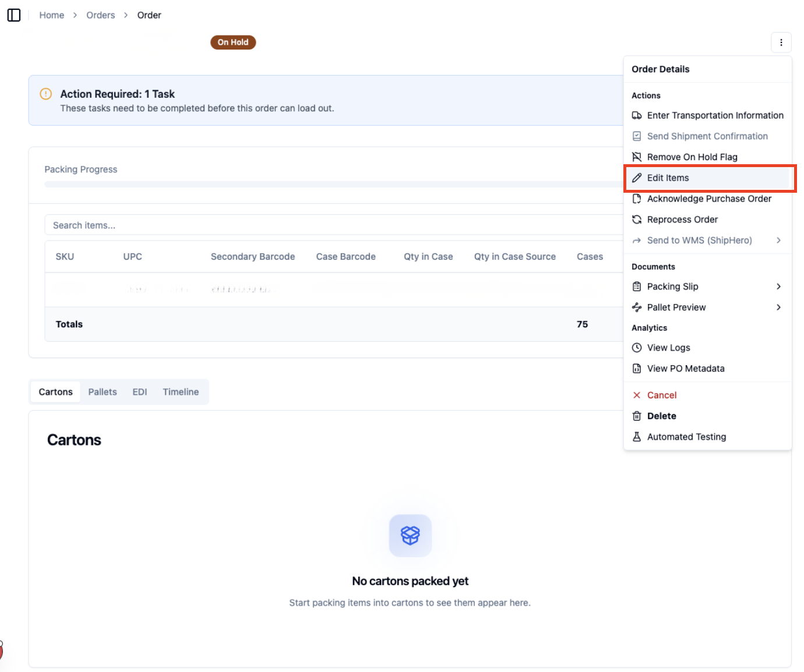Choose Reprocess Order

pyautogui.click(x=707, y=220)
